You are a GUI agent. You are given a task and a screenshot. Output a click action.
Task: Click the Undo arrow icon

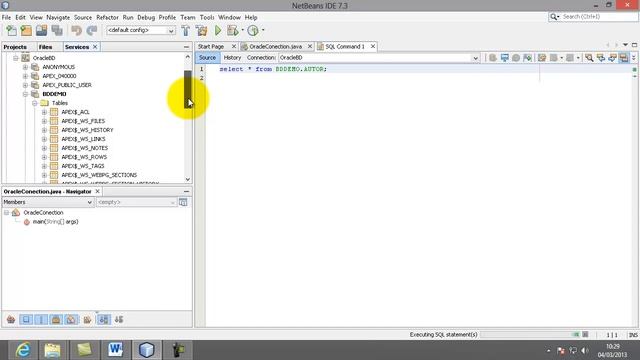pyautogui.click(x=76, y=31)
